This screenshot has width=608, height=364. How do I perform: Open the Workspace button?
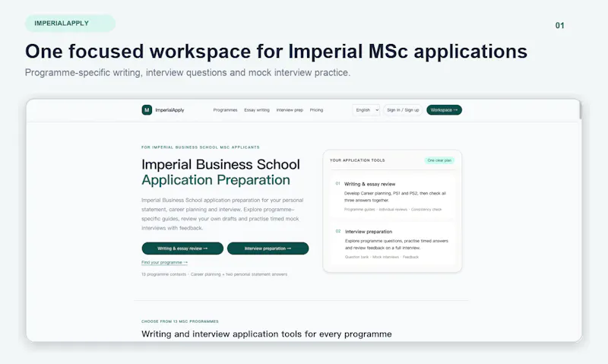(x=444, y=110)
